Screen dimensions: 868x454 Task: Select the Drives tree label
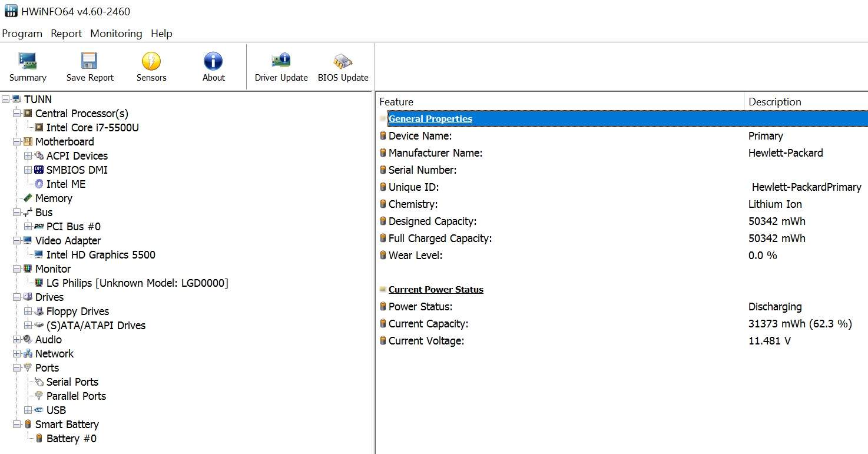click(x=49, y=297)
